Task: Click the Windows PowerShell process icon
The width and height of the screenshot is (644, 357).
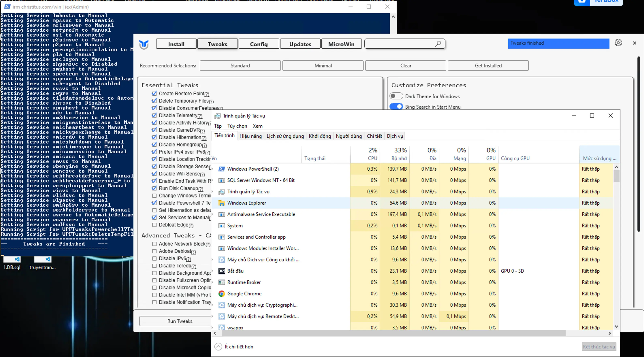Action: point(221,169)
